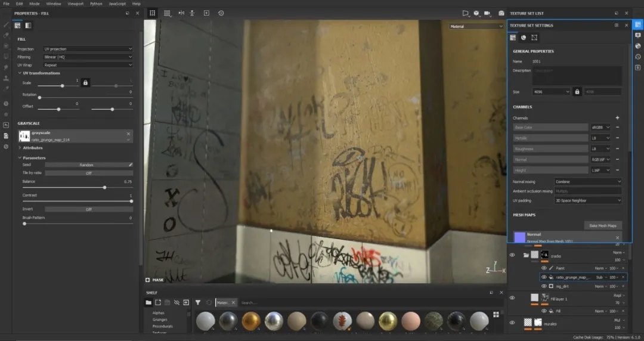Open the Edit menu

point(19,4)
